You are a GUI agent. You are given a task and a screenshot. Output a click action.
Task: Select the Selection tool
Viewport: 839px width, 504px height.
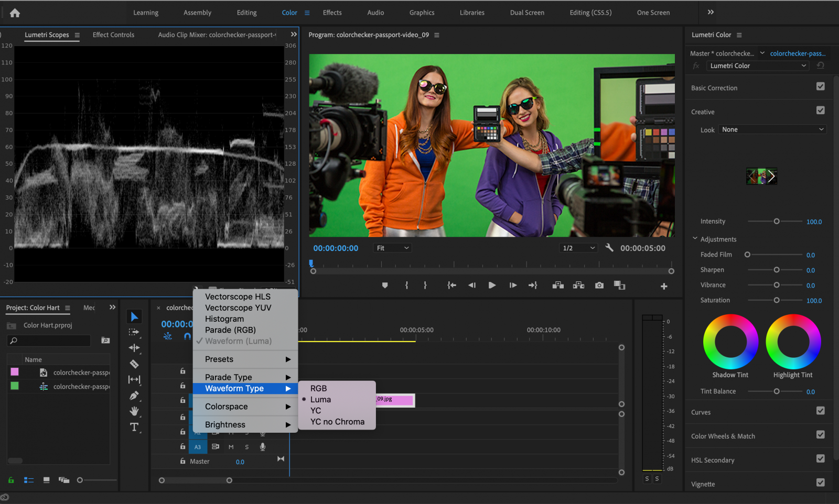pos(134,316)
